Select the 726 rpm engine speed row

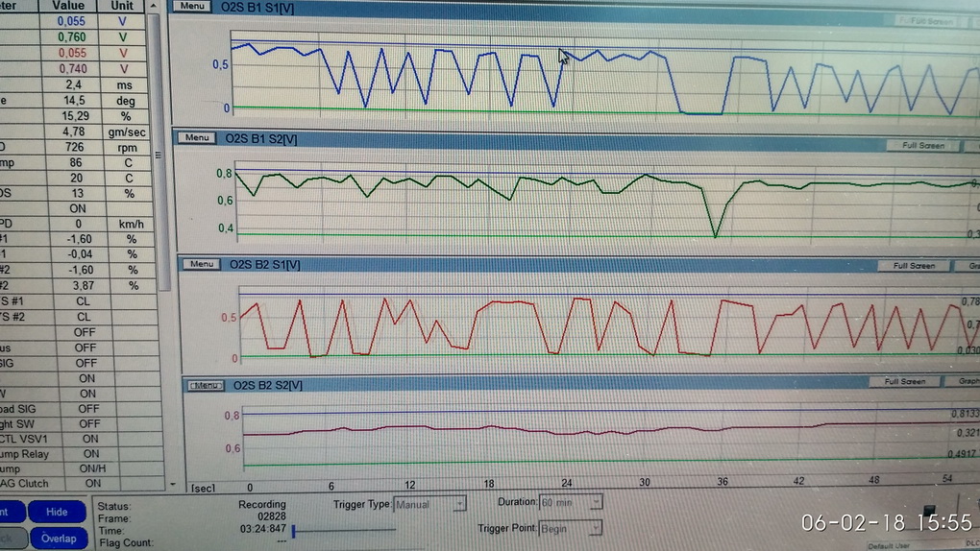tap(73, 148)
